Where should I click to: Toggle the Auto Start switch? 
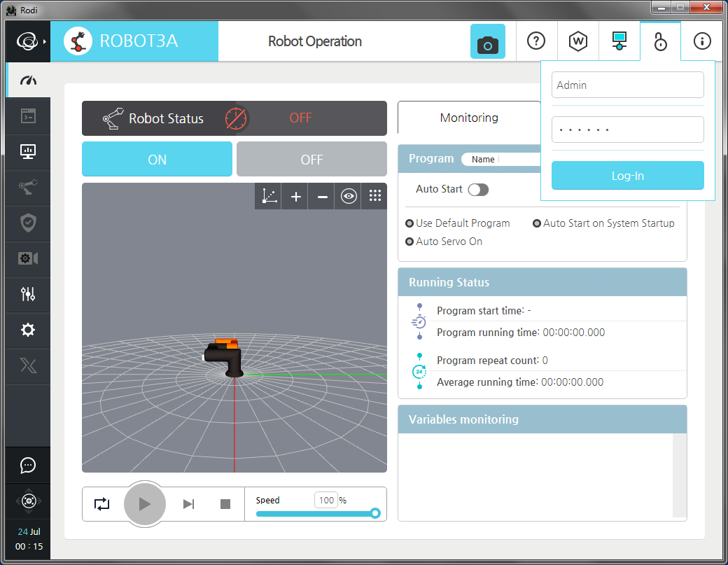pyautogui.click(x=478, y=190)
